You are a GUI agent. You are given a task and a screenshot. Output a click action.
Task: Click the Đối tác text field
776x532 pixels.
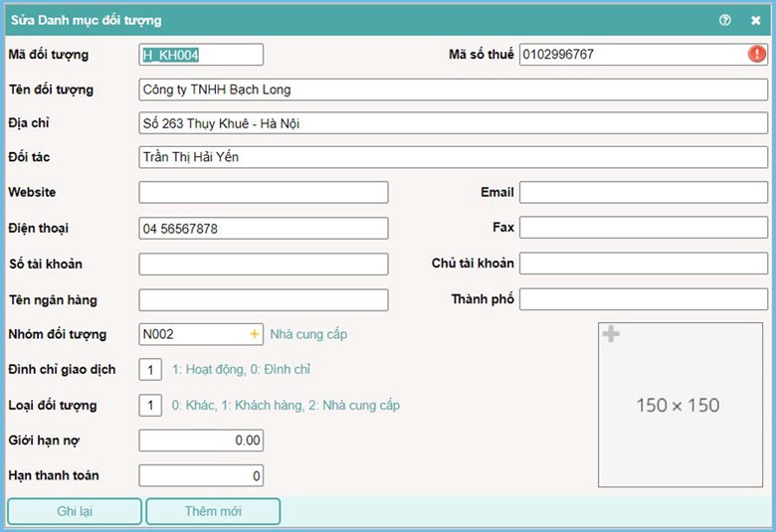coord(453,157)
